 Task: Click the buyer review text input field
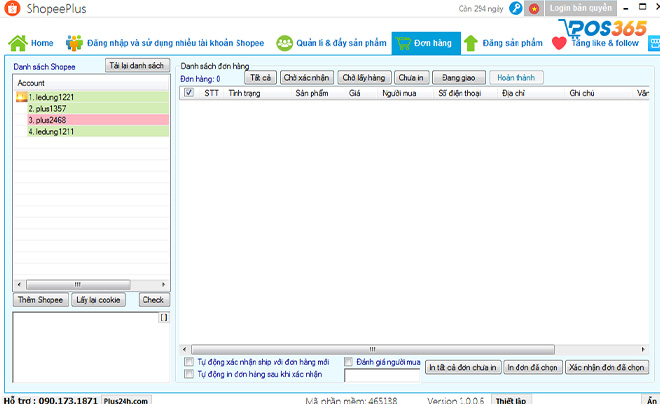coord(382,375)
